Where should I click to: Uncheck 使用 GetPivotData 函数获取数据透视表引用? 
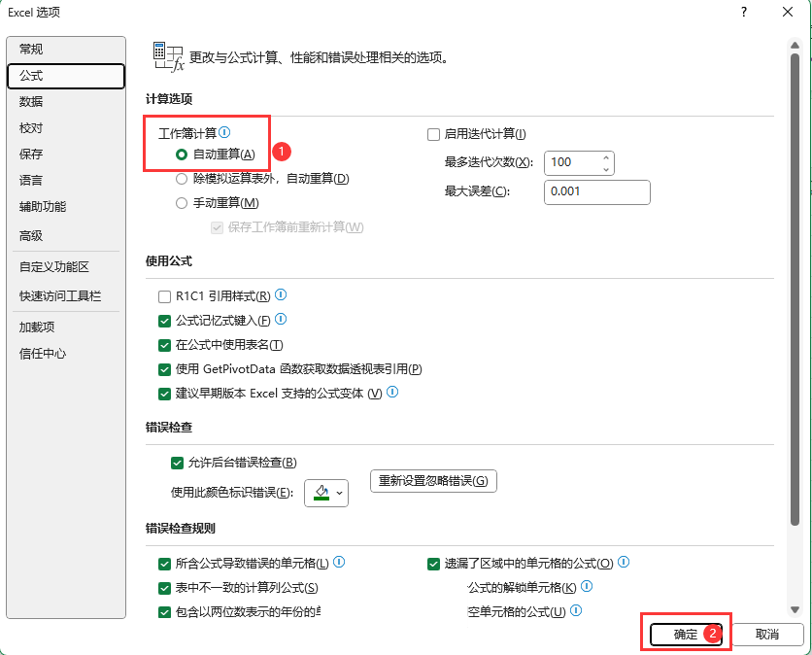(165, 369)
